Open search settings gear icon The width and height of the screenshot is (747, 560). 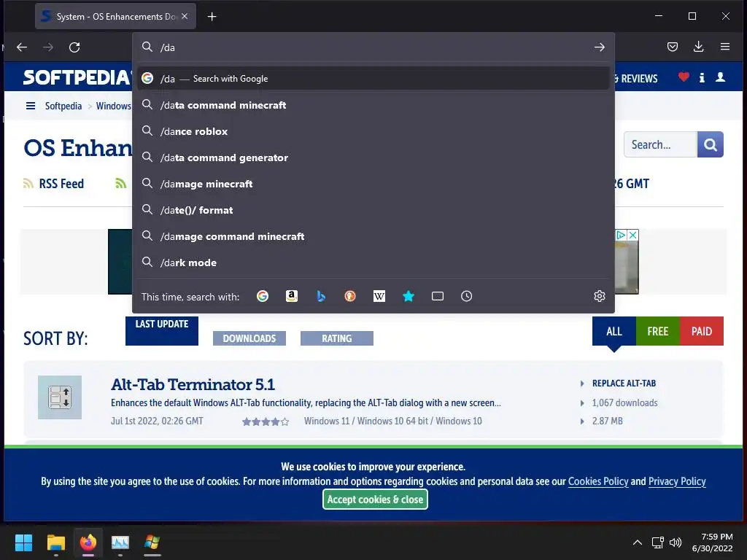600,296
